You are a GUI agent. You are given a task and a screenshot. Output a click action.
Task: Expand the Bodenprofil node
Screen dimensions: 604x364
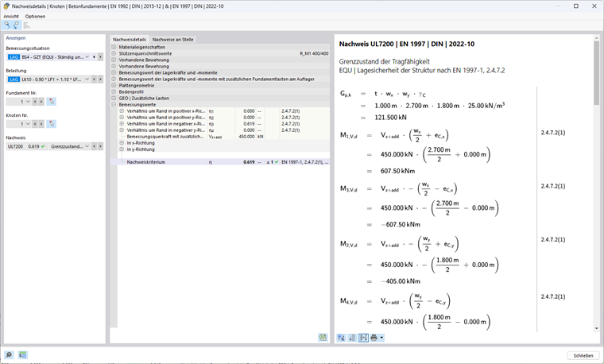[x=114, y=91]
